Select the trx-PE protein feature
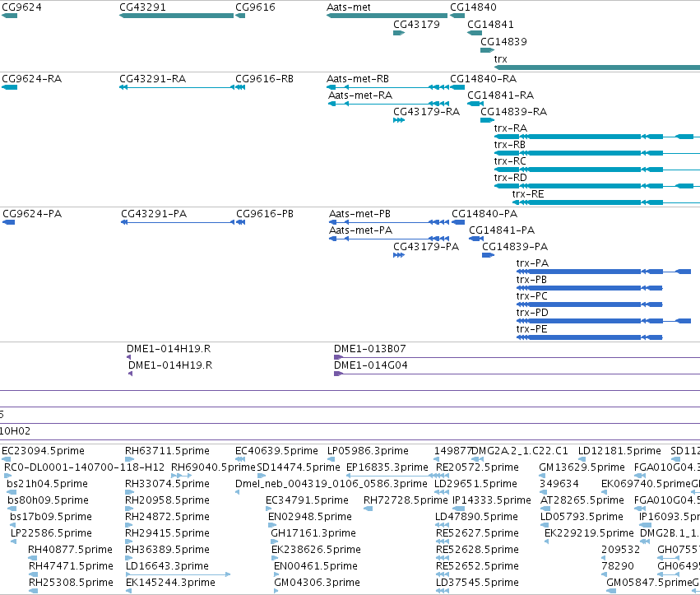This screenshot has height=595, width=700. 589,337
